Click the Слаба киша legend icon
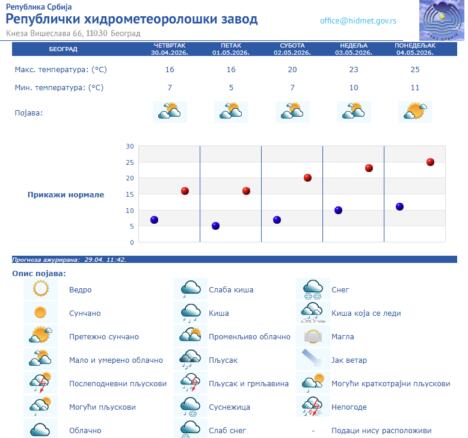Viewport: 468px width, 438px height. pos(191,289)
